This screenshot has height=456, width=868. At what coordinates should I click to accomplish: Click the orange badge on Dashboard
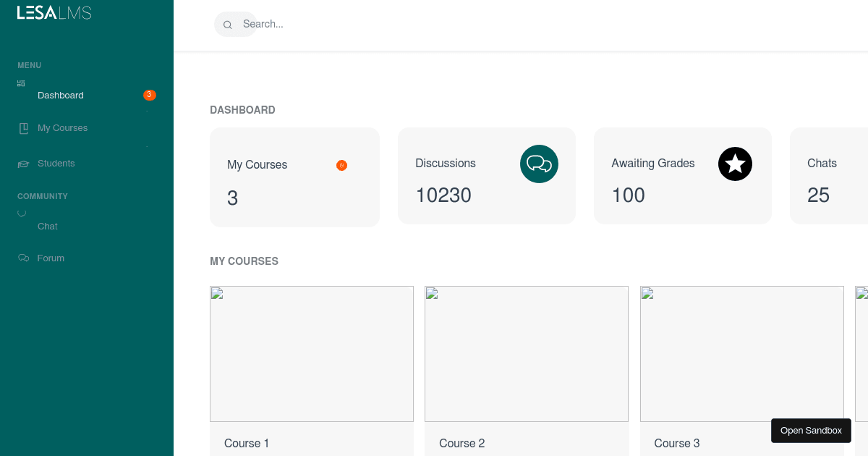[149, 94]
